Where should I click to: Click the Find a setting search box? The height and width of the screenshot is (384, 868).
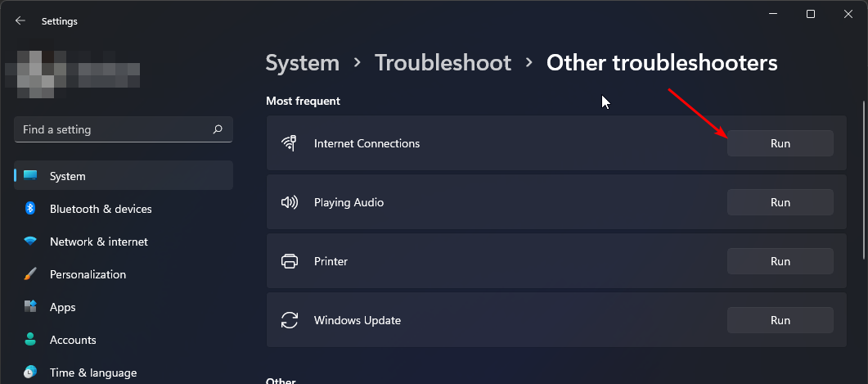115,129
